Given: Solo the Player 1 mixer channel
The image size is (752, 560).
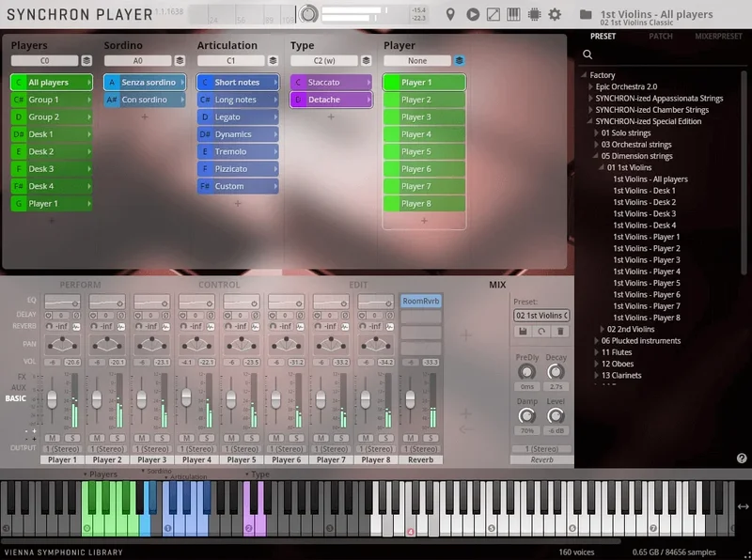Looking at the screenshot, I should point(72,438).
